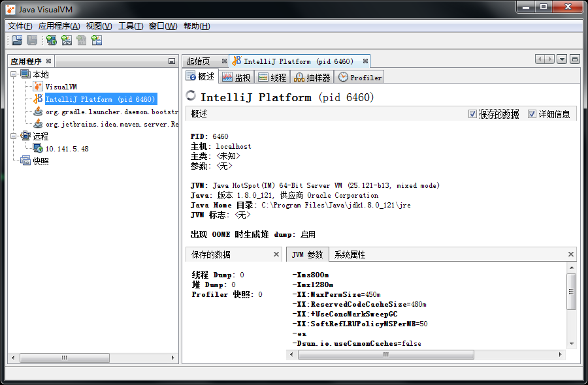Viewport: 588px width, 385px height.
Task: Click the Add VM Coredump toolbar icon
Action: click(x=82, y=40)
